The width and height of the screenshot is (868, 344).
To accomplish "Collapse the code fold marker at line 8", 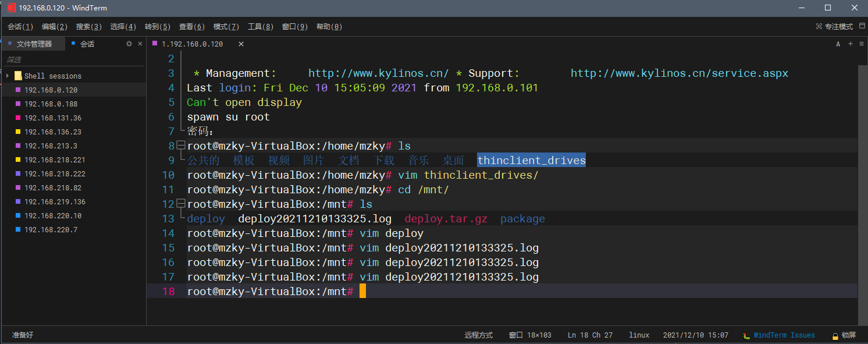I will click(x=181, y=144).
